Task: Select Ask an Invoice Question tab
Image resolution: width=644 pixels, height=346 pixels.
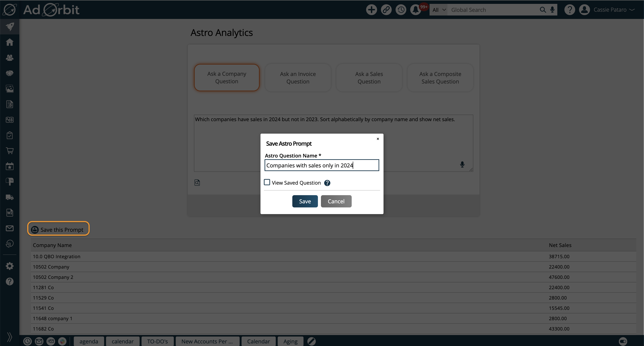Action: coord(298,78)
